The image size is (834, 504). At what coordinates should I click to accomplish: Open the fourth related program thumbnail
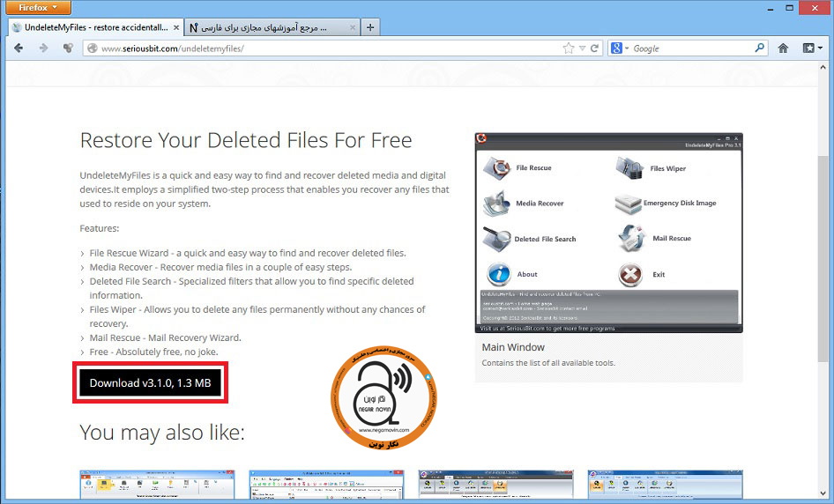(x=666, y=485)
